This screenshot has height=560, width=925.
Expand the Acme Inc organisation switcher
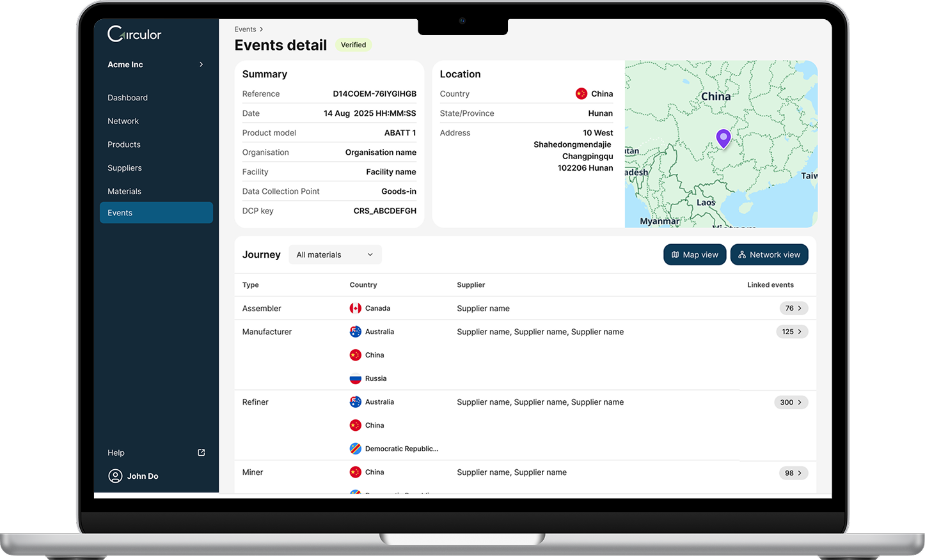[x=201, y=65]
